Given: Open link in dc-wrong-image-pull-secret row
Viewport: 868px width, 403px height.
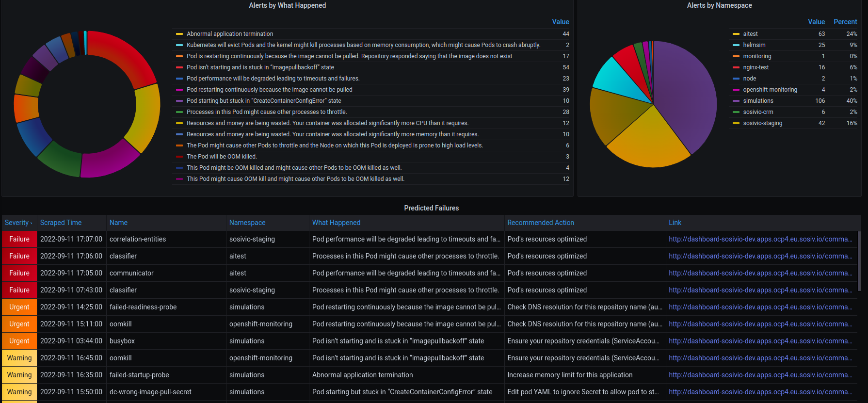Looking at the screenshot, I should 760,392.
